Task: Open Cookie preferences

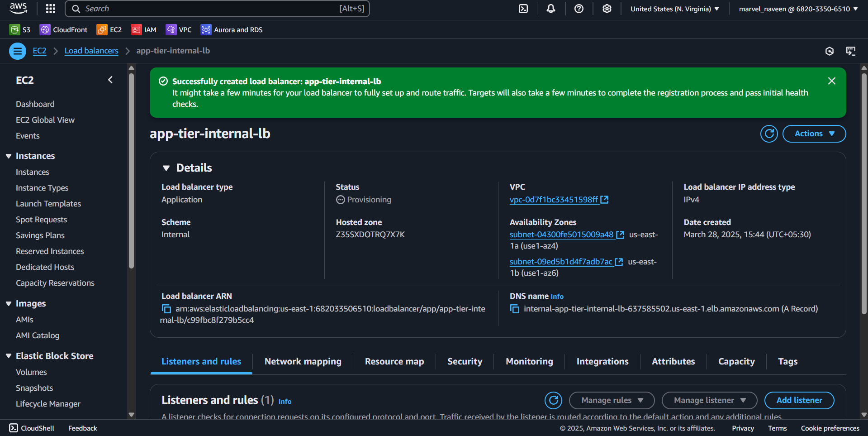Action: (x=830, y=428)
